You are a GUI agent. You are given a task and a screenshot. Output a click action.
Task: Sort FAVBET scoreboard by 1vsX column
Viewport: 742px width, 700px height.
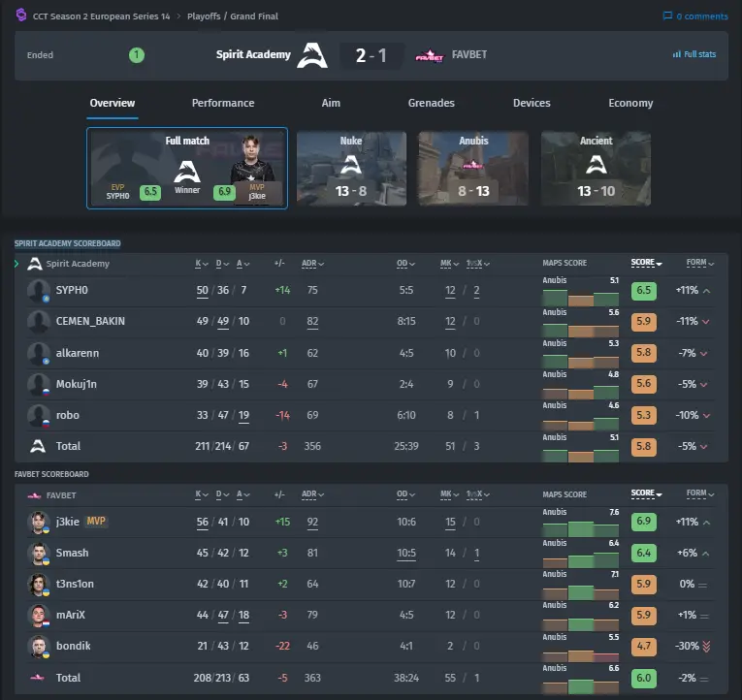click(477, 494)
